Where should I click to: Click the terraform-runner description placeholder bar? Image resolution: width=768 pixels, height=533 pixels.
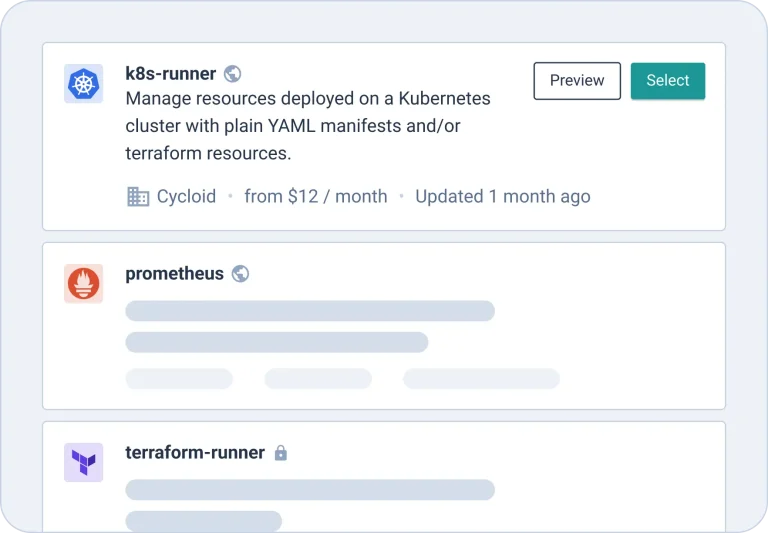310,490
